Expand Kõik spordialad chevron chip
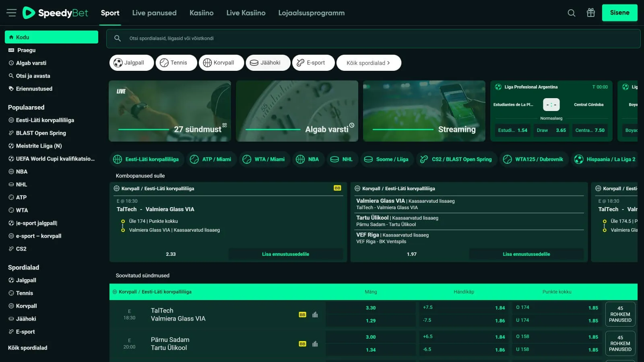 pyautogui.click(x=368, y=63)
